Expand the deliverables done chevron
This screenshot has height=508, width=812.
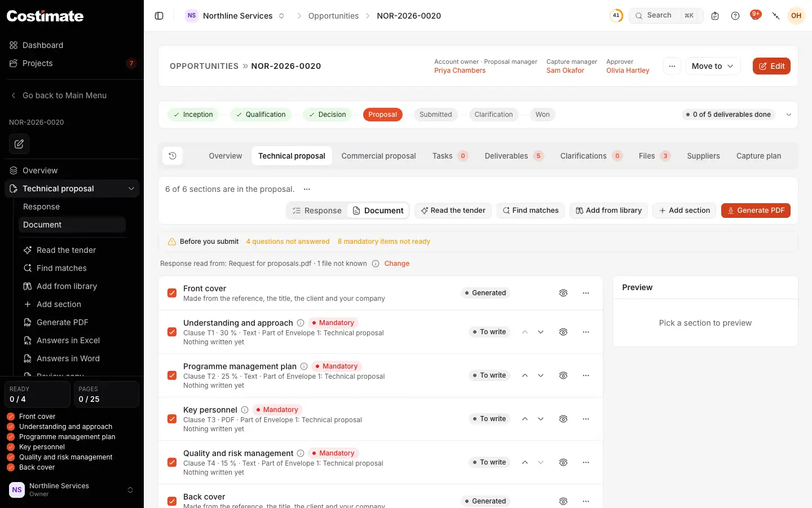pos(789,115)
